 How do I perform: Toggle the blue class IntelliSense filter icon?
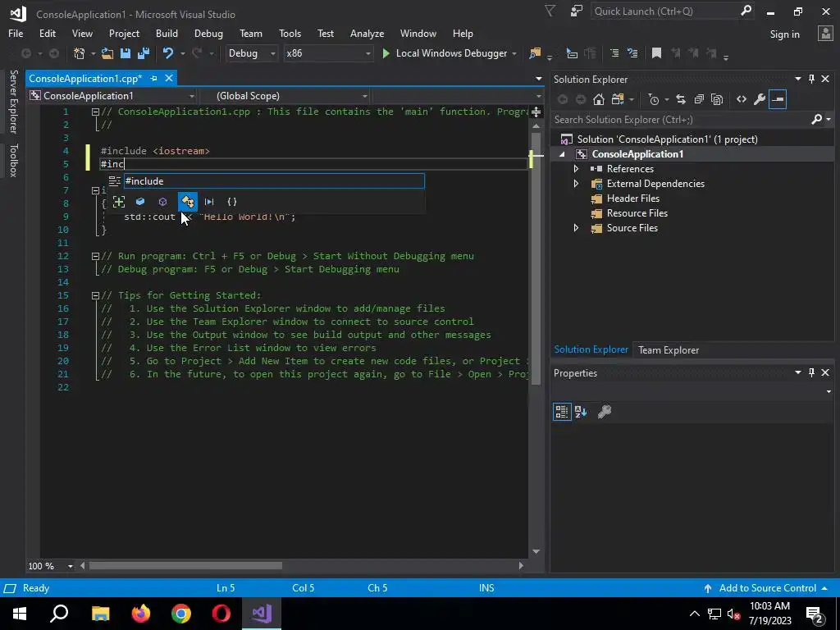pyautogui.click(x=140, y=202)
